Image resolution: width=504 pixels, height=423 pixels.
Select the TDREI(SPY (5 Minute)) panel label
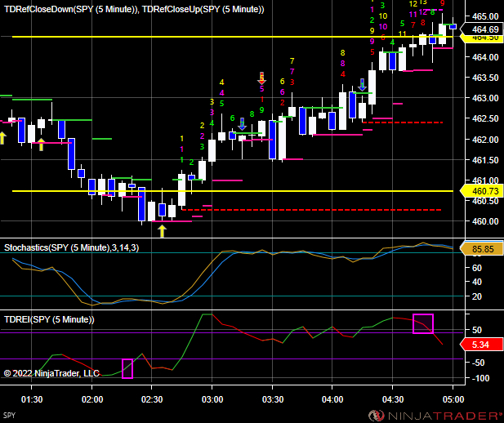pos(49,319)
